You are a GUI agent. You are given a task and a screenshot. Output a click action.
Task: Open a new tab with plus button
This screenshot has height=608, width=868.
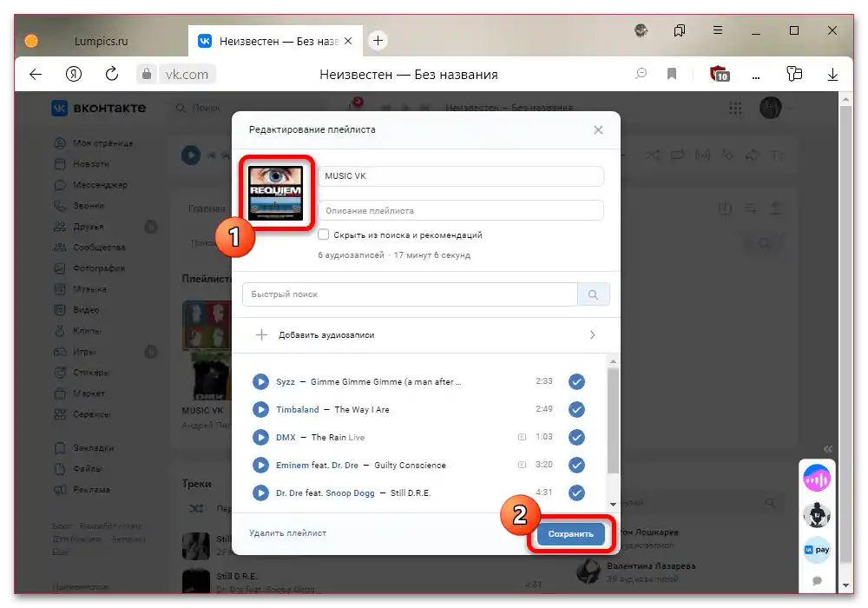pos(378,41)
